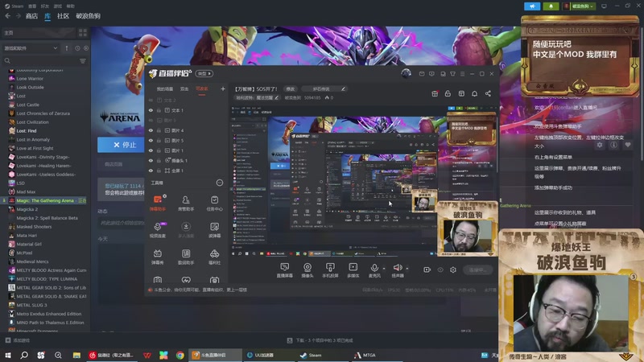The width and height of the screenshot is (644, 362).
Task: Add 直播屏幕 screen capture source
Action: (285, 270)
